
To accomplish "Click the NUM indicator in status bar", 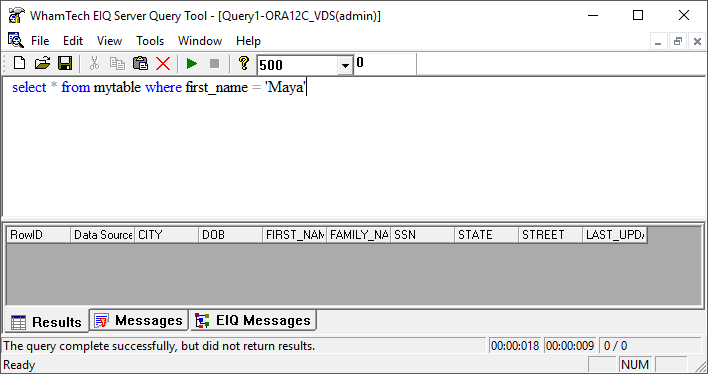I will (x=635, y=365).
